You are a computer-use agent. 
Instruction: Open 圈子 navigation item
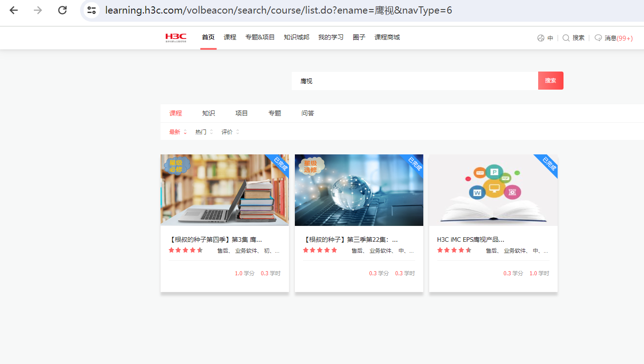point(359,37)
